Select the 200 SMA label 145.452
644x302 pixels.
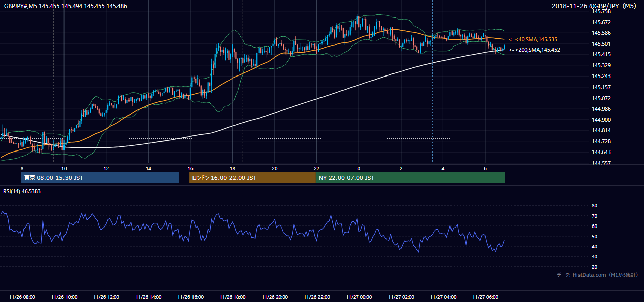point(535,50)
